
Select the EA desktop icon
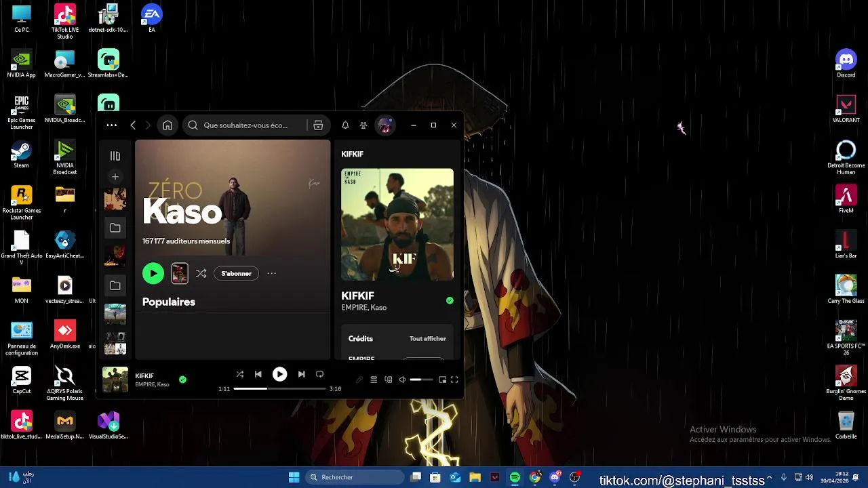pos(152,18)
